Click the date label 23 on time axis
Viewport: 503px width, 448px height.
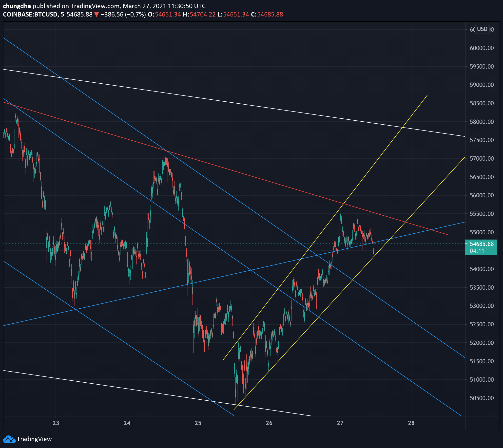coord(56,423)
